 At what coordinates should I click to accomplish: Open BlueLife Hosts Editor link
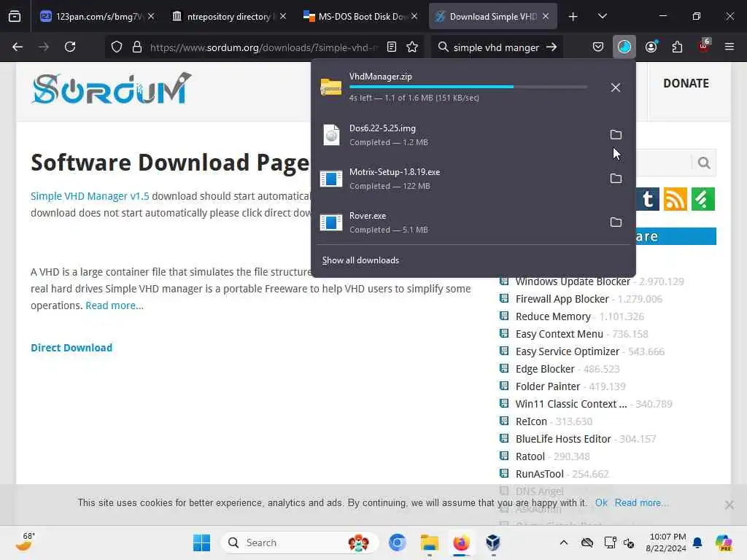[563, 439]
